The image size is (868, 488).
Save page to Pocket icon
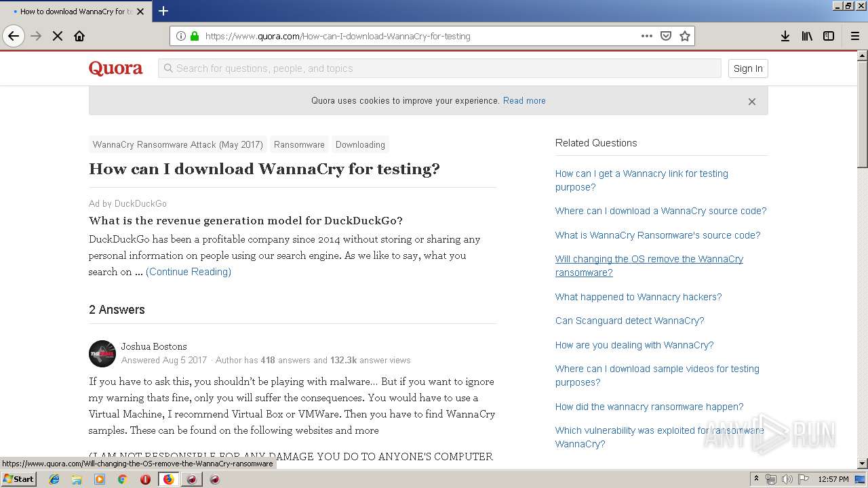pyautogui.click(x=666, y=36)
